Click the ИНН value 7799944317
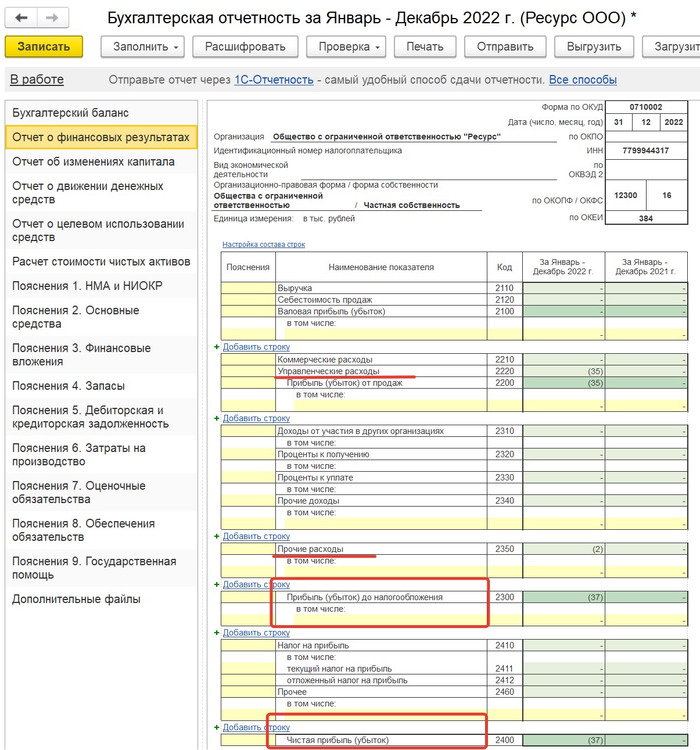The image size is (700, 750). (646, 150)
